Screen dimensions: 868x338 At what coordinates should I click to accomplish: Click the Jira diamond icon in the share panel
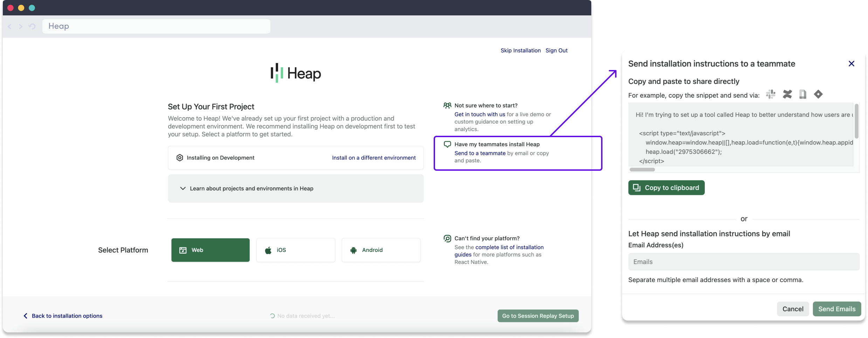[818, 94]
